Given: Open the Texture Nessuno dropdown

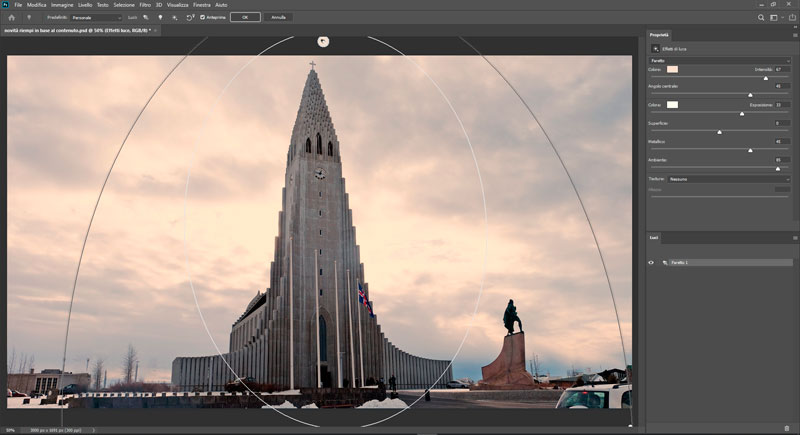Looking at the screenshot, I should click(729, 180).
